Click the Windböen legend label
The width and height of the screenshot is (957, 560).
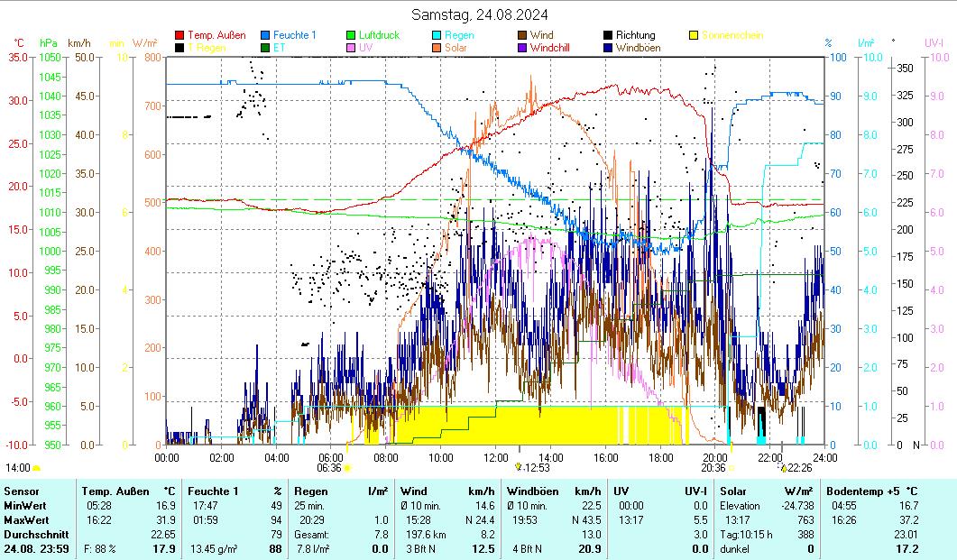pos(638,48)
